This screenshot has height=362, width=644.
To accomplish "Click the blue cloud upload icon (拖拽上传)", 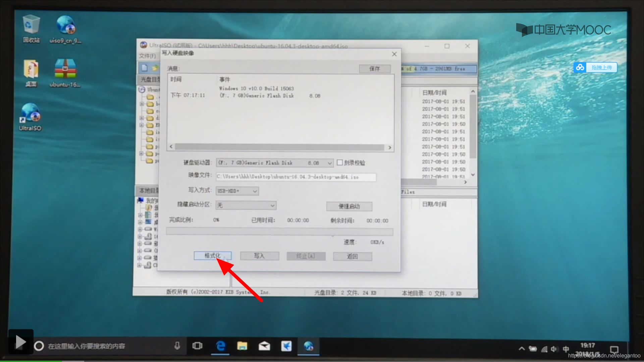I will tap(580, 67).
